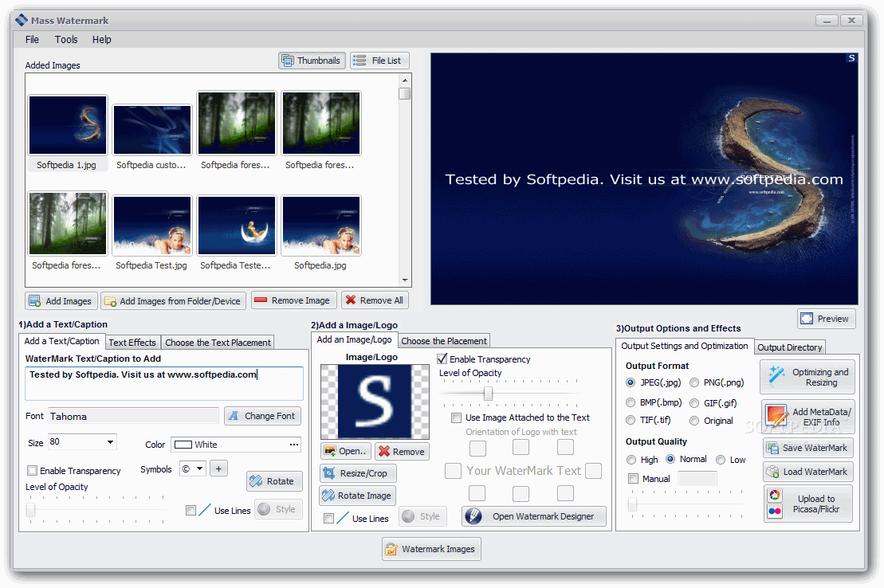Click Add Images from Folder/Device
The width and height of the screenshot is (884, 588).
click(172, 301)
